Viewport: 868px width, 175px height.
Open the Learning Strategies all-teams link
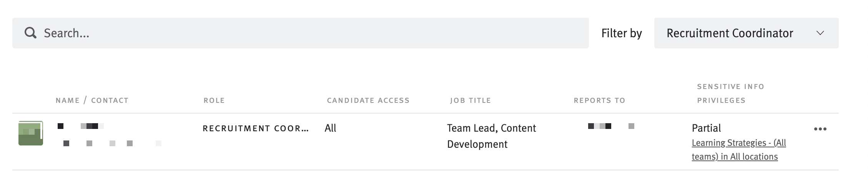point(738,150)
